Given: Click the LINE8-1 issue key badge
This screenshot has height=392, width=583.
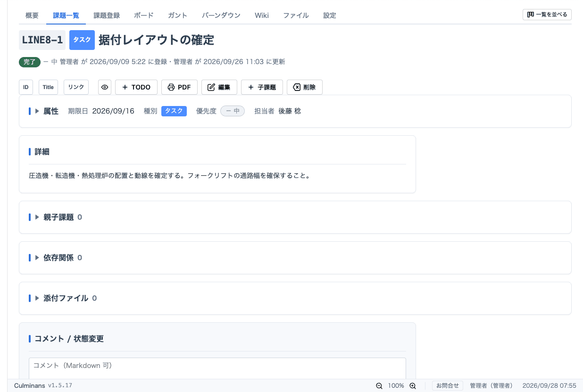Looking at the screenshot, I should click(42, 40).
